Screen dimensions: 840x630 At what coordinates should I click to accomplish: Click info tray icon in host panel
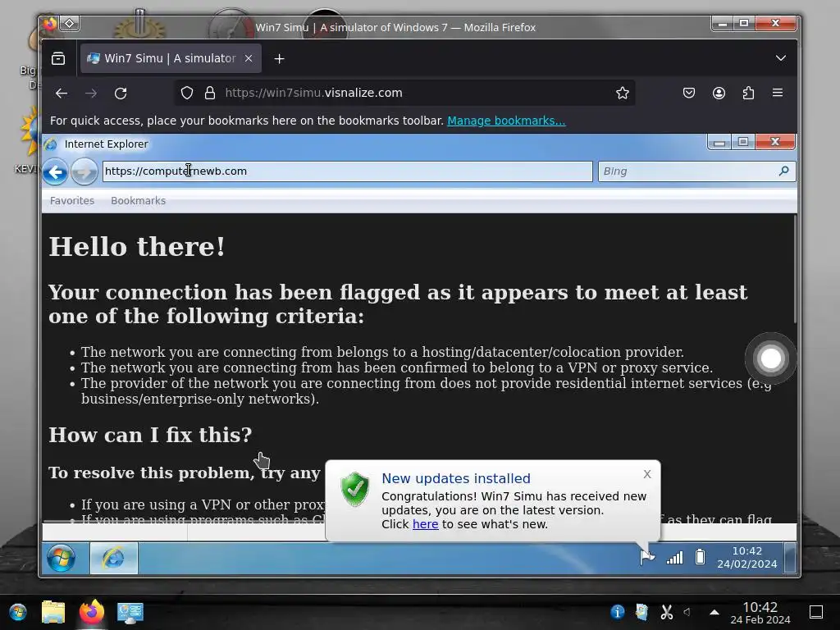(617, 612)
